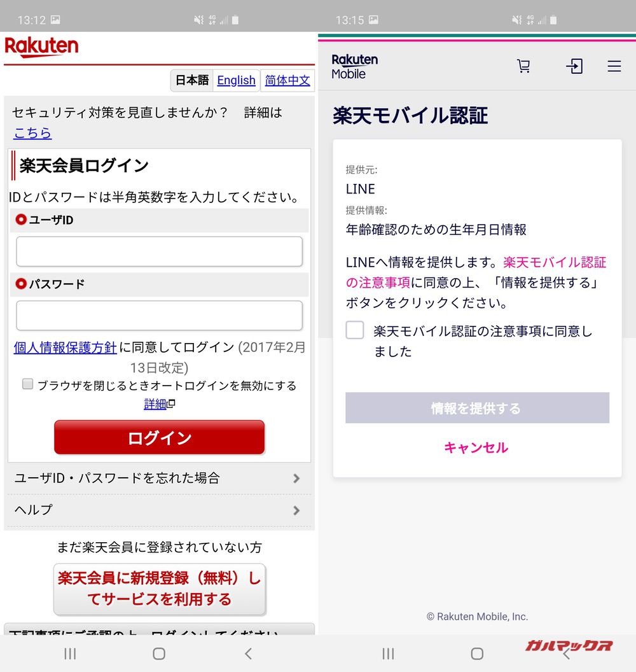The image size is (636, 672).
Task: Tap the login arrow icon in header
Action: 574,66
